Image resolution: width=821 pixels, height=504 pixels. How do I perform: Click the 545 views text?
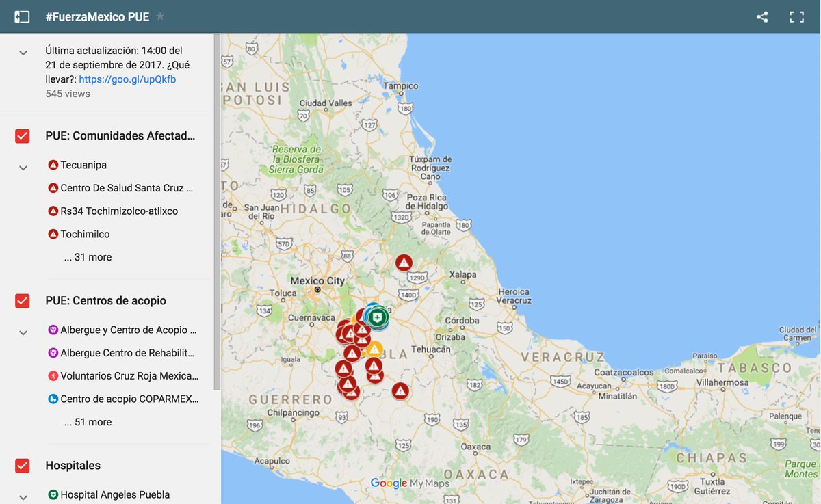68,94
